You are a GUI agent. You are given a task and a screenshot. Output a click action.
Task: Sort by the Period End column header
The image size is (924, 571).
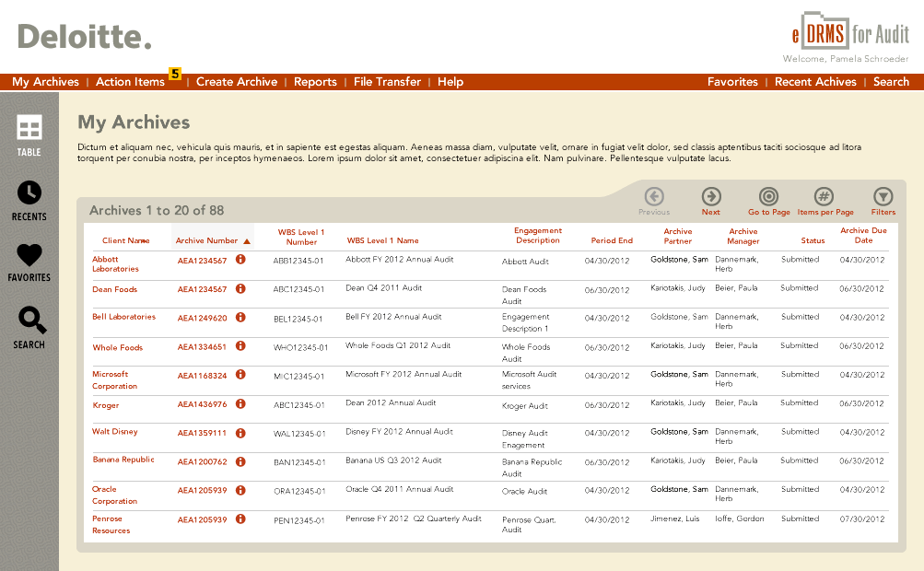click(x=612, y=240)
